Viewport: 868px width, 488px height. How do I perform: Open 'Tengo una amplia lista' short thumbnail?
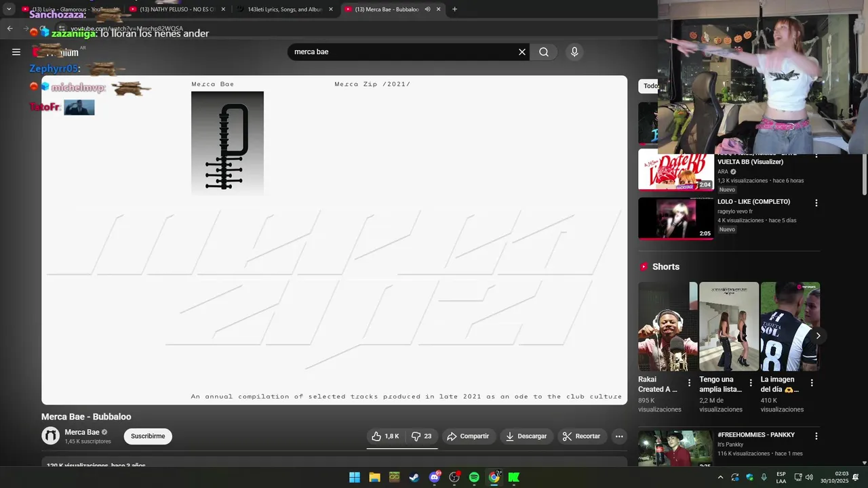click(729, 327)
